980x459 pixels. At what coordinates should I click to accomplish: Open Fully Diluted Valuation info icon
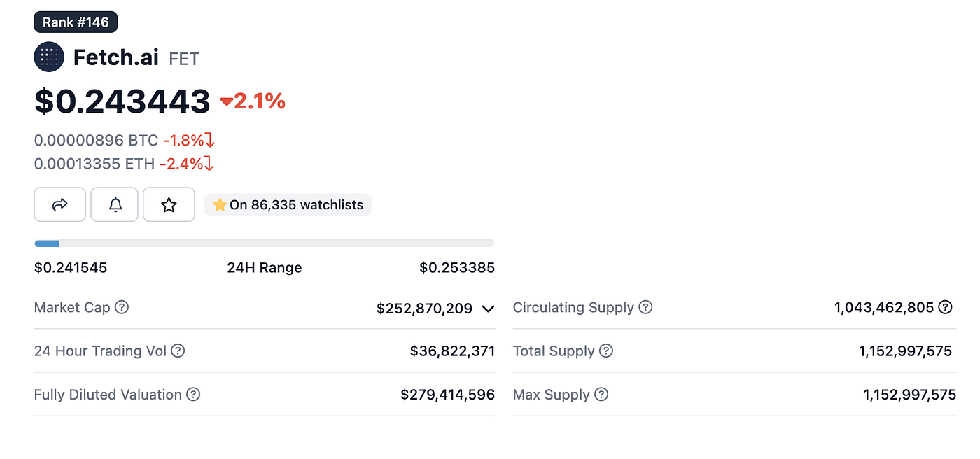tap(193, 394)
